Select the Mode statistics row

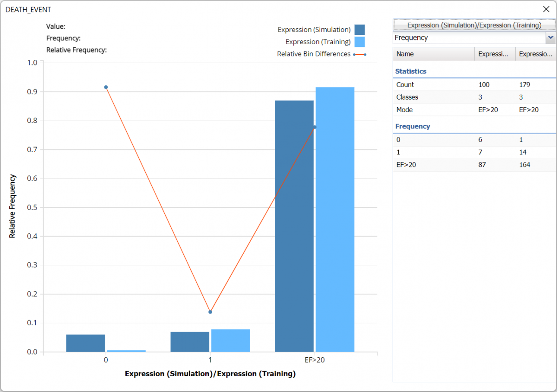point(473,110)
